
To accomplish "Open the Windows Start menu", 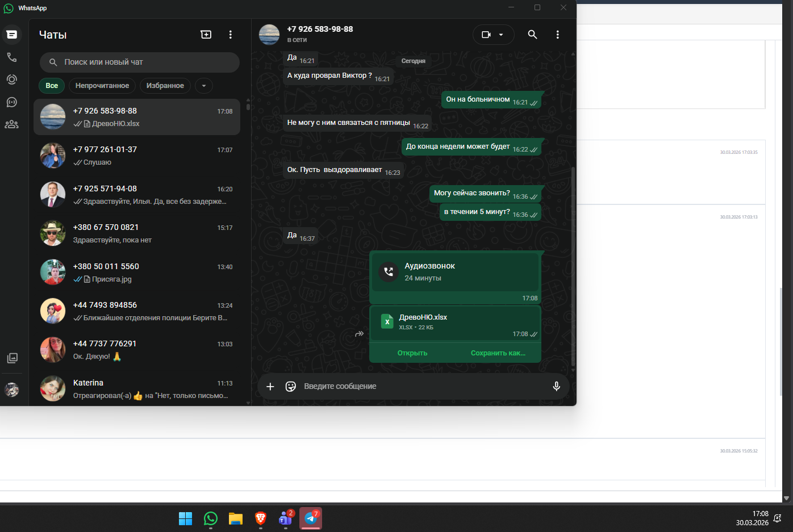I will (x=186, y=518).
